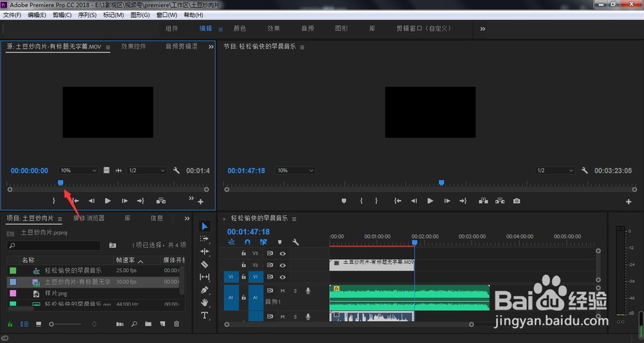Switch to 音频 workspace
This screenshot has width=644, height=343.
pos(308,28)
